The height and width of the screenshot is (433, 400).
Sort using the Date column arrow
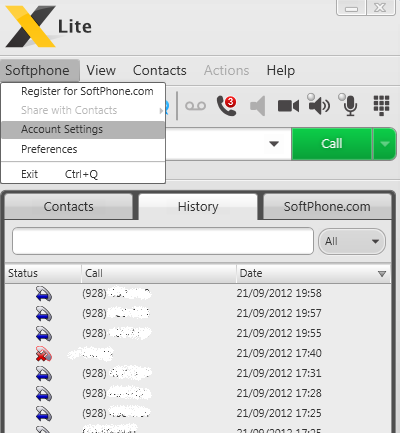pyautogui.click(x=382, y=274)
